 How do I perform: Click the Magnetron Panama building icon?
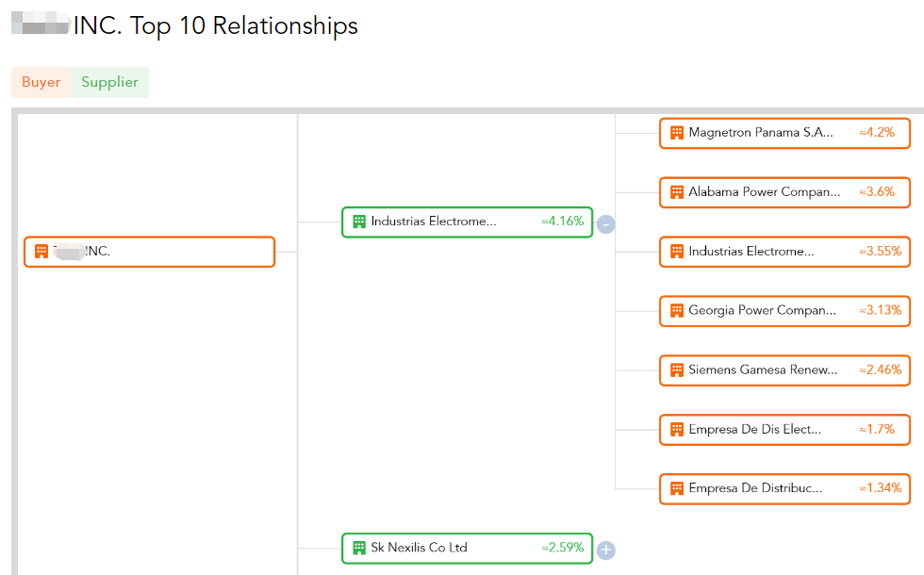(677, 133)
